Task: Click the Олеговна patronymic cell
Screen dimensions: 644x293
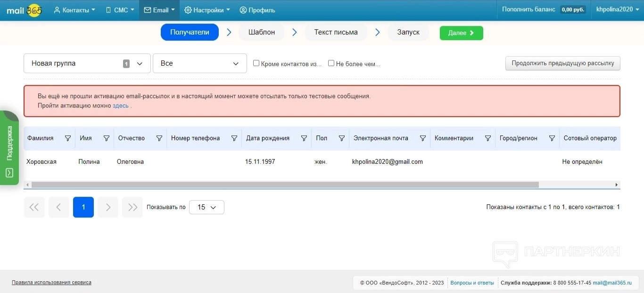Action: [130, 162]
